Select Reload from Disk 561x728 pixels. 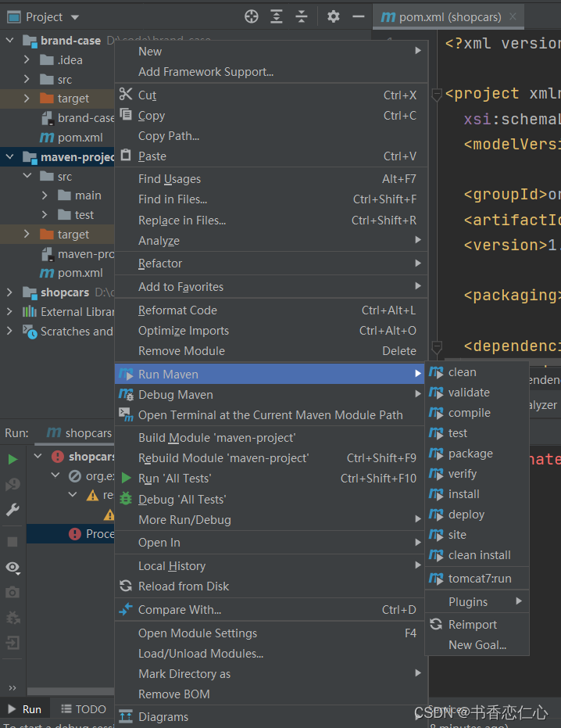270,586
